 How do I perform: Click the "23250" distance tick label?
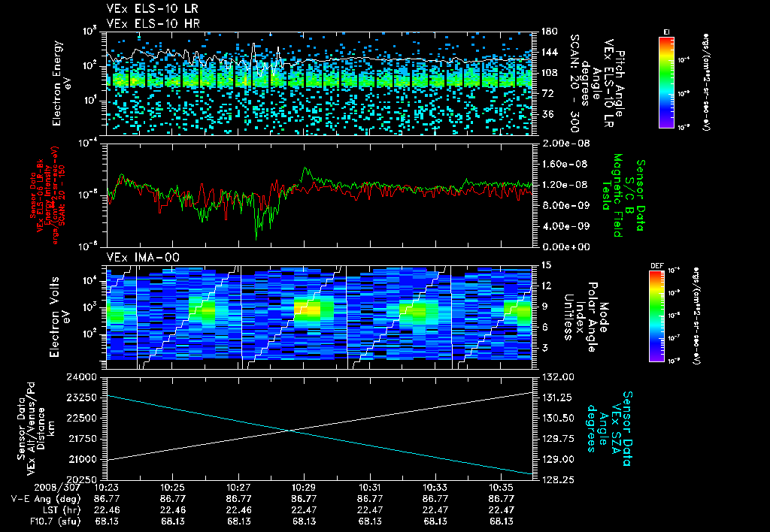tap(83, 397)
